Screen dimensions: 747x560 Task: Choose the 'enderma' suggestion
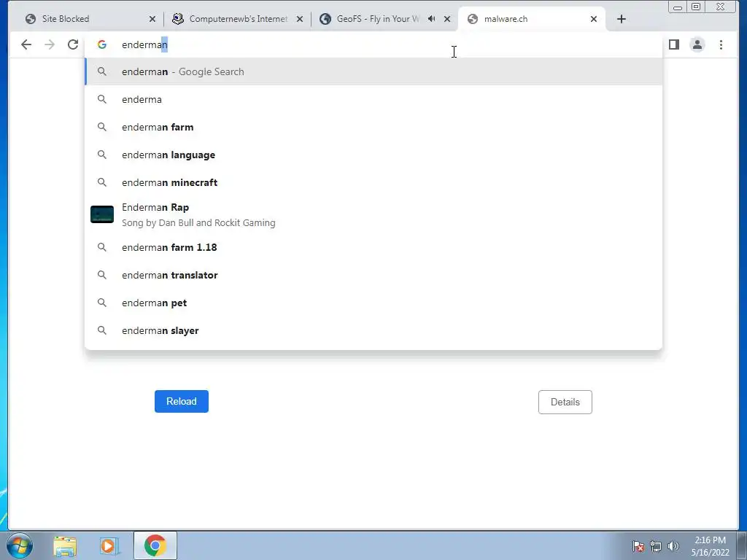(373, 99)
